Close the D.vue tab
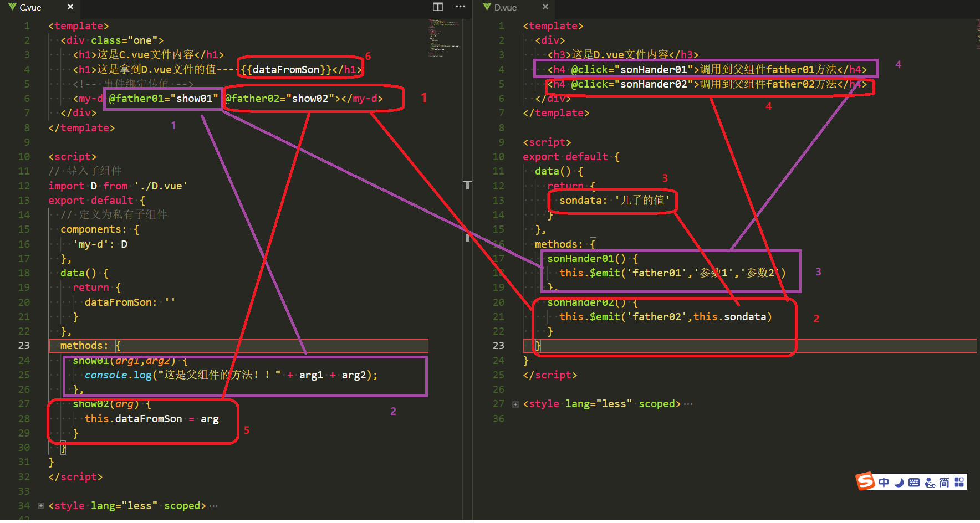 click(x=545, y=7)
